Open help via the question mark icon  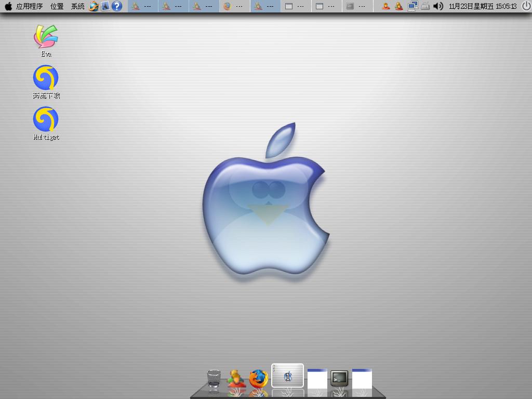tap(117, 6)
